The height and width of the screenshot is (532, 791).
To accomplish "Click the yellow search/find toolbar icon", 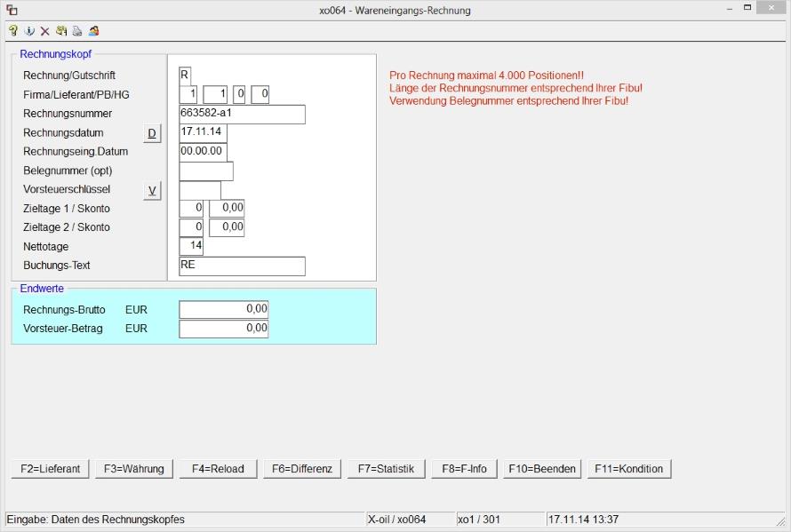I will point(61,31).
